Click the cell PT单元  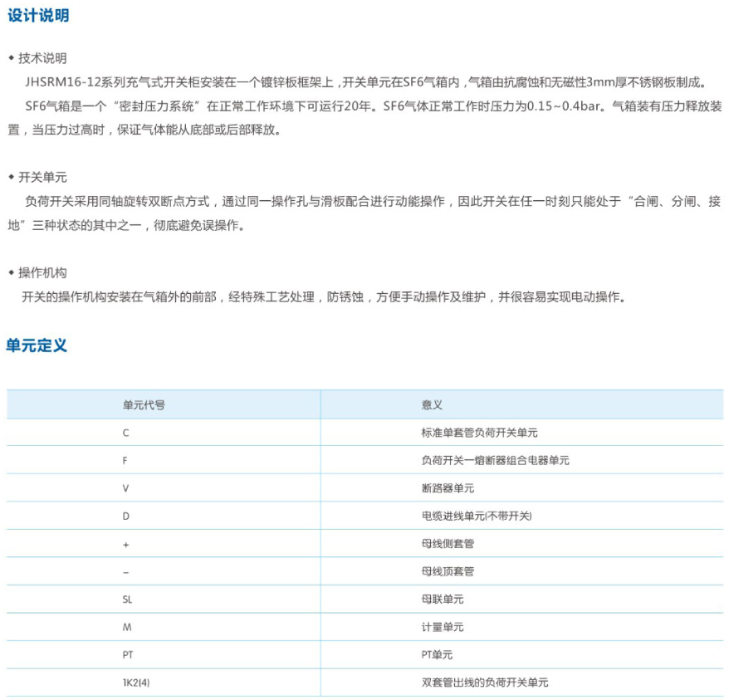pyautogui.click(x=437, y=654)
